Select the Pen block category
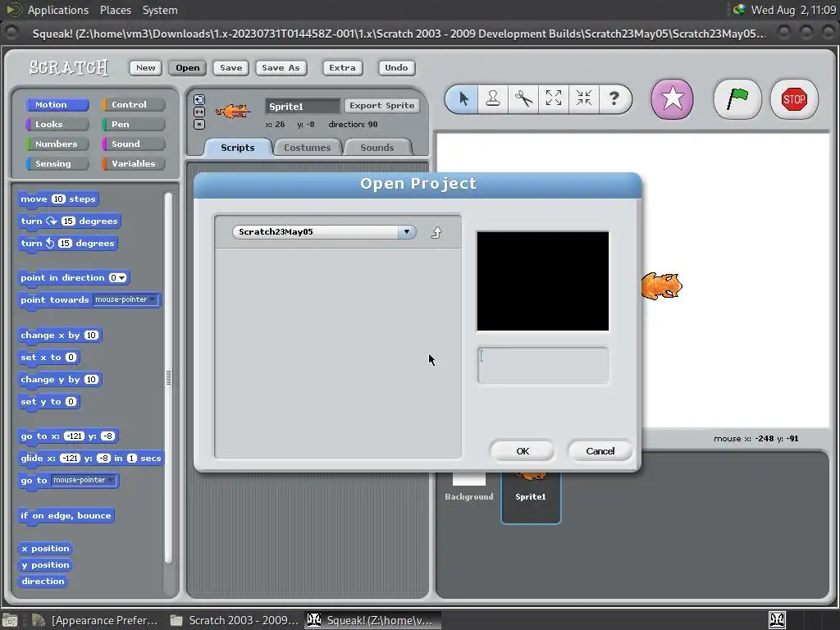The height and width of the screenshot is (630, 840). coord(133,125)
